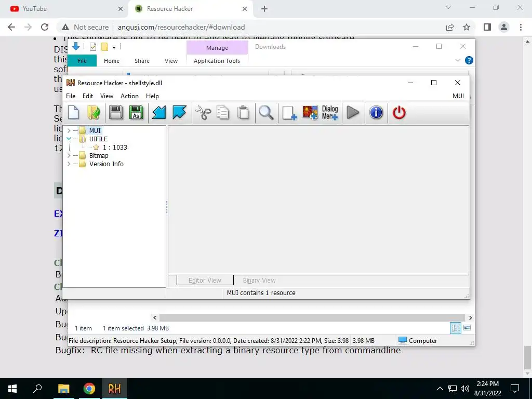
Task: Open Chrome three-dot menu
Action: [521, 27]
